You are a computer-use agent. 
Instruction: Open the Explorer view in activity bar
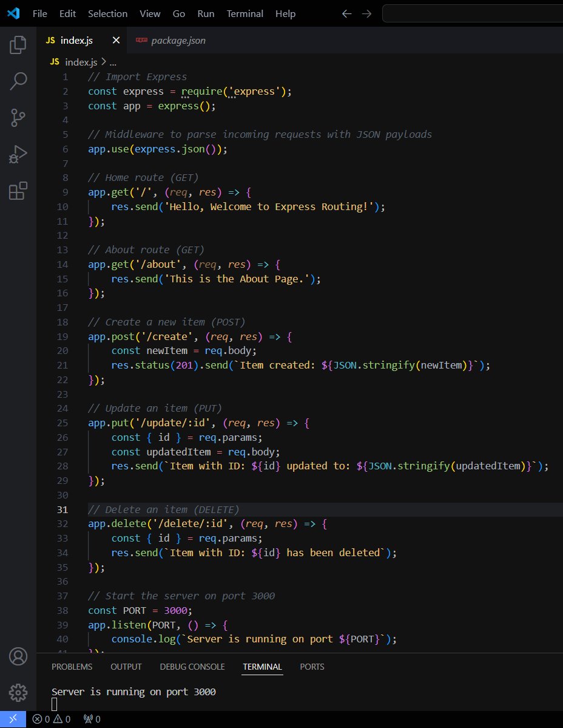18,44
